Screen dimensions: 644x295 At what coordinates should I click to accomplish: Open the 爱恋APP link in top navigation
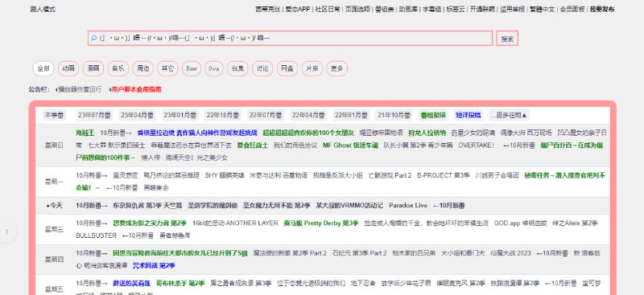point(298,9)
